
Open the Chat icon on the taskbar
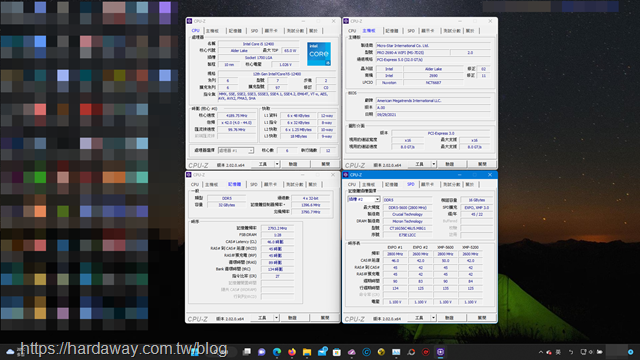pos(262,352)
